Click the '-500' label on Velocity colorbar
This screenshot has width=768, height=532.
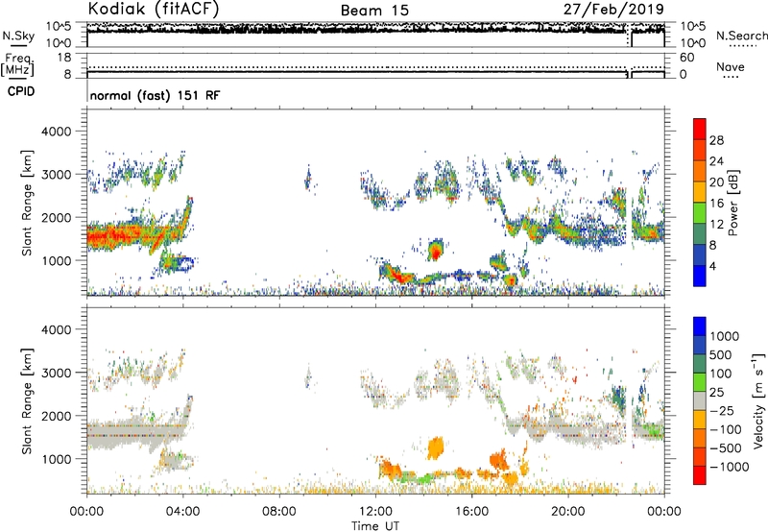point(726,448)
